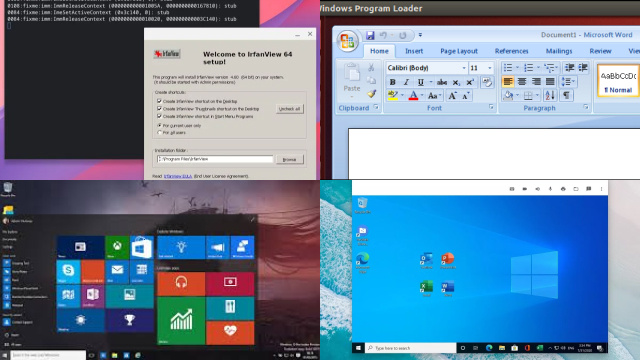Screen dimensions: 640x360
Task: Click the Office button in Word
Action: 347,42
